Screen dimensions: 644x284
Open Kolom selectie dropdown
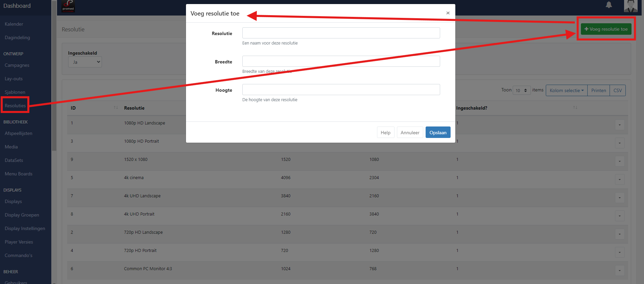point(566,90)
